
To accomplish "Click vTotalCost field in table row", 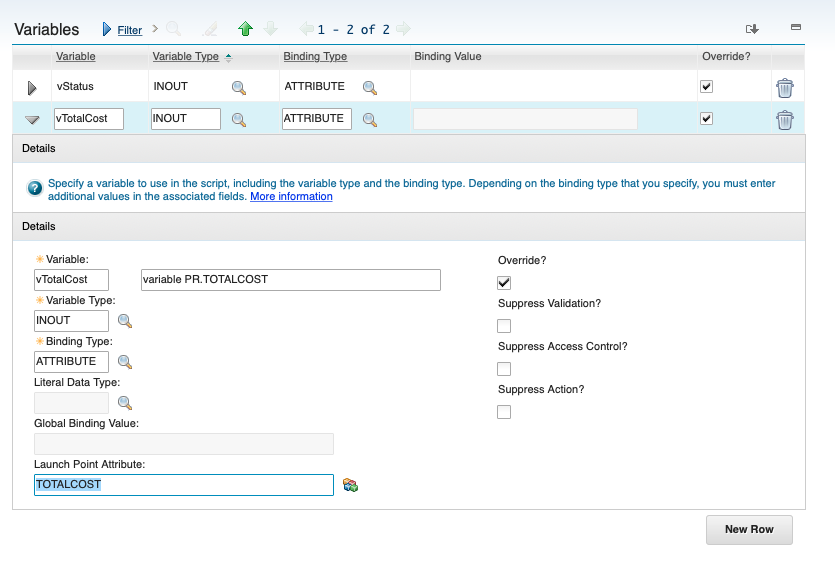I will tap(89, 118).
